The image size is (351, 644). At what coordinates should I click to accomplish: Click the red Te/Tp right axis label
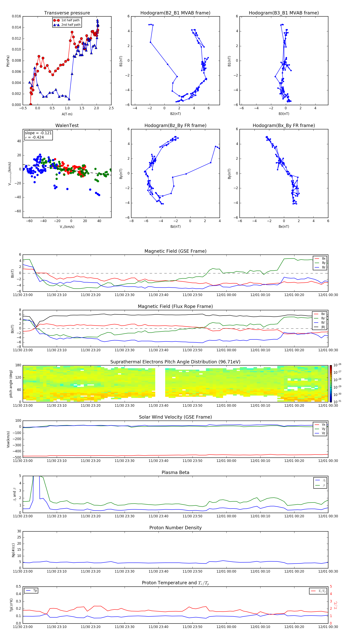click(x=336, y=605)
